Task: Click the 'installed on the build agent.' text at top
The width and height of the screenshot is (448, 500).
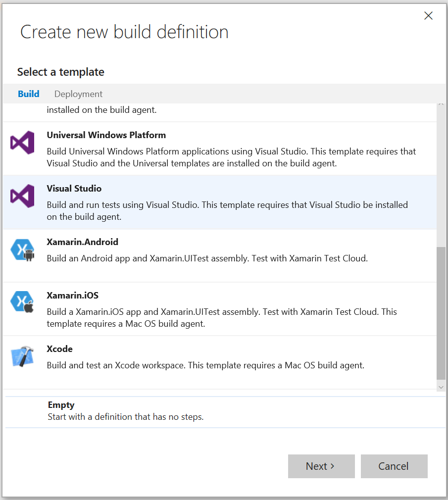Action: [101, 110]
